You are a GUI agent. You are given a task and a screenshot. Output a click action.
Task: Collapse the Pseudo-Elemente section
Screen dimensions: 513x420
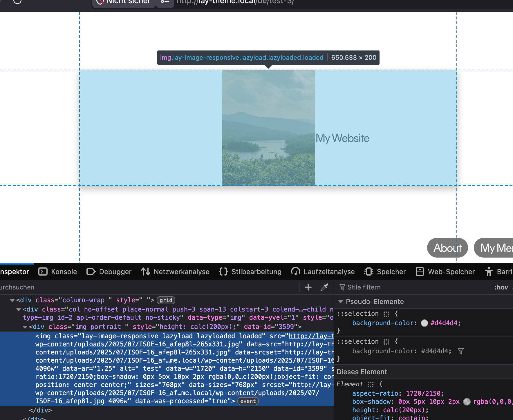pos(341,302)
